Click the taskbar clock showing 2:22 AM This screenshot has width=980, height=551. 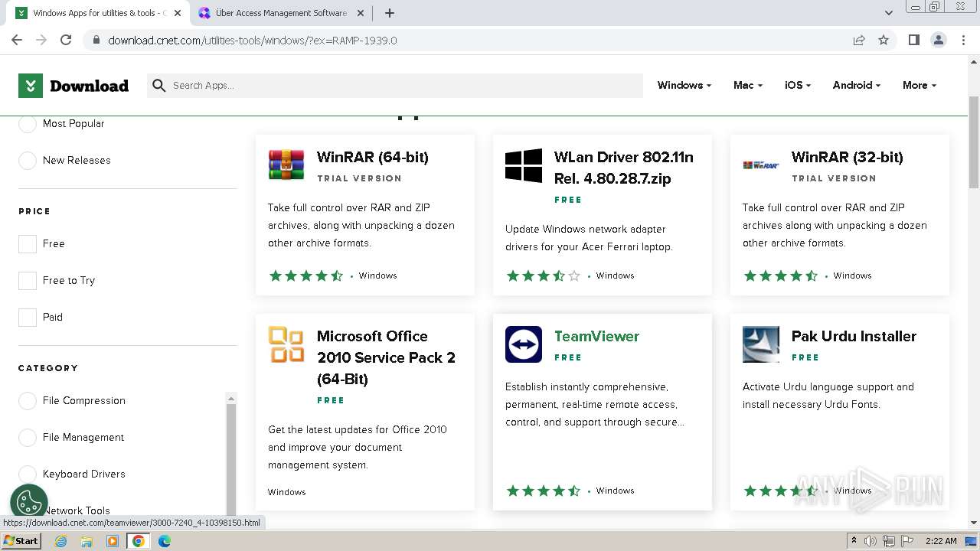click(941, 541)
